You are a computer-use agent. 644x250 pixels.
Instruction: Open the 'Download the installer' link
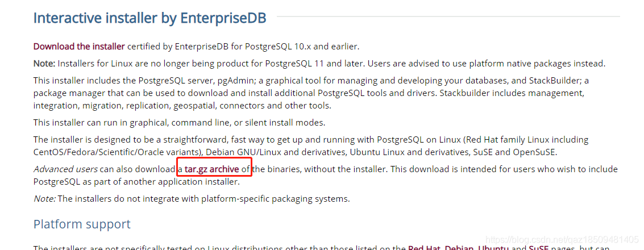[x=79, y=47]
